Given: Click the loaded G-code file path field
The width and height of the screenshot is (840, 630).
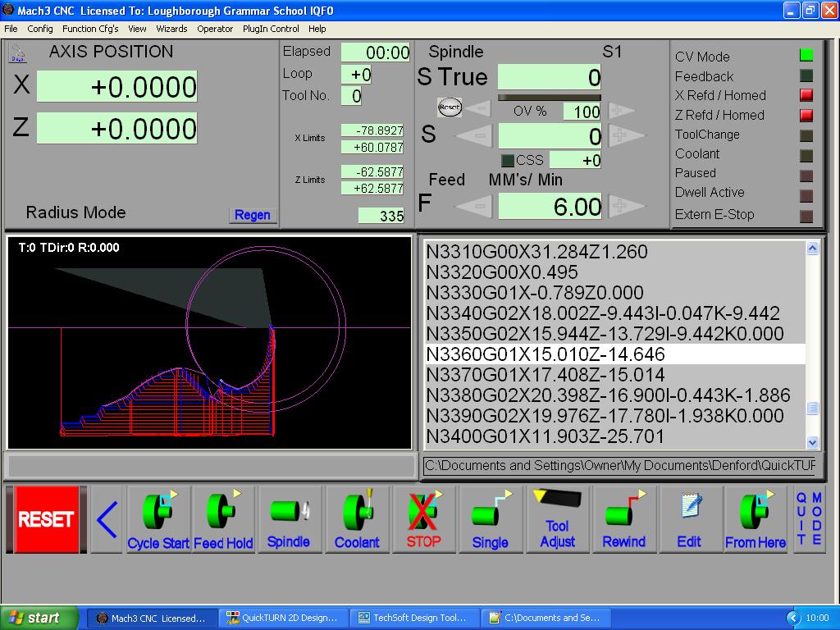Looking at the screenshot, I should click(x=621, y=466).
